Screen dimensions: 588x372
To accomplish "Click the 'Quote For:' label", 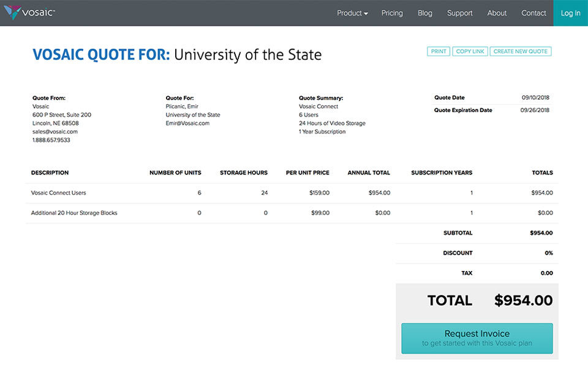I will [x=179, y=98].
